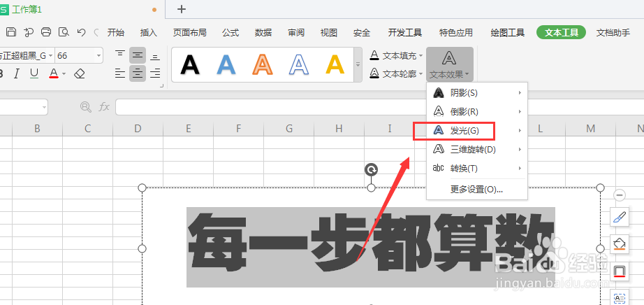This screenshot has height=305, width=644.
Task: Click the rotation handle above text box
Action: [x=371, y=169]
